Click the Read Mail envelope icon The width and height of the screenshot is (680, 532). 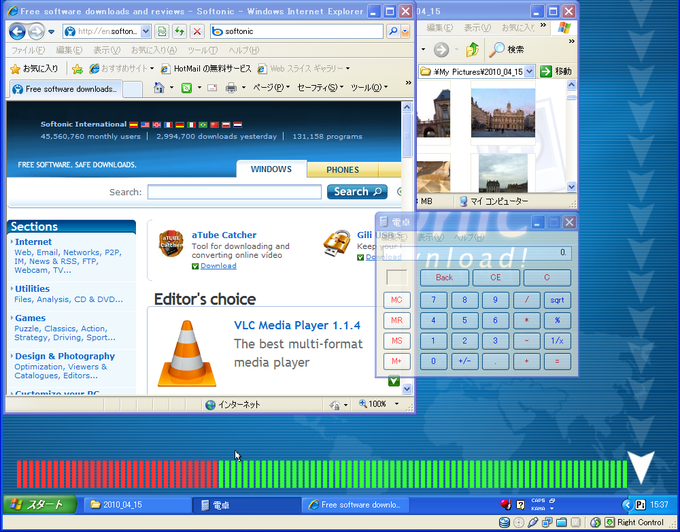[212, 88]
